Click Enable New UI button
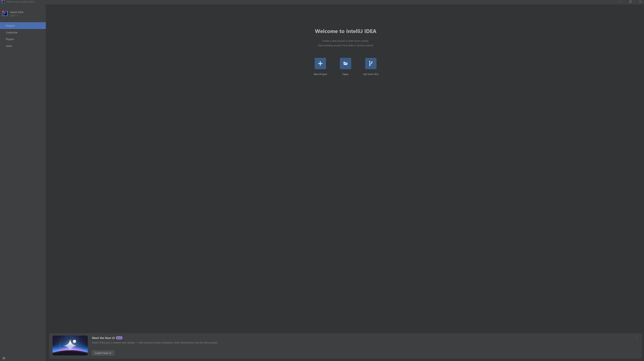 [x=103, y=353]
